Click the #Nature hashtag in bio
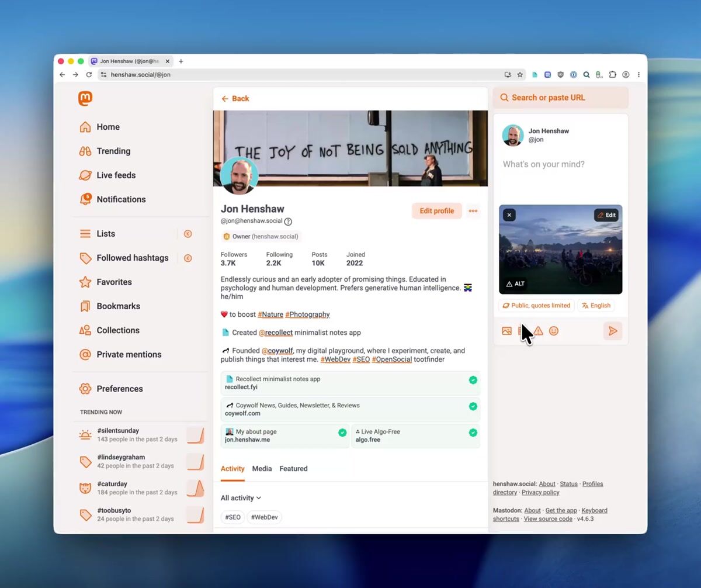 point(270,314)
